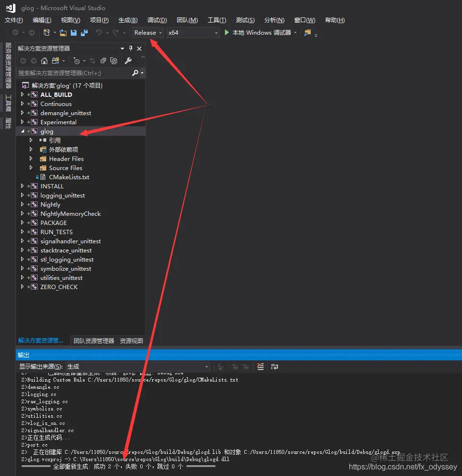
Task: Click the search magnifier icon in Solution Explorer
Action: pyautogui.click(x=135, y=73)
